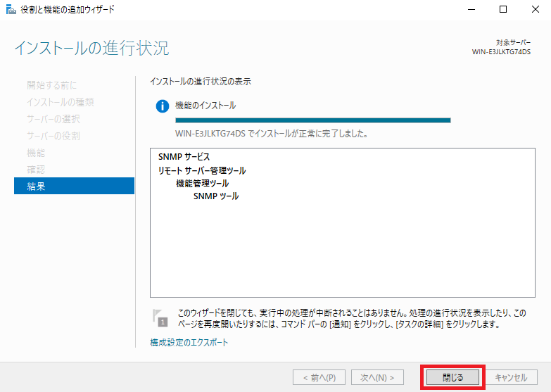Select the サーバーの役割 step
Screen dimensions: 551x392
(53, 136)
